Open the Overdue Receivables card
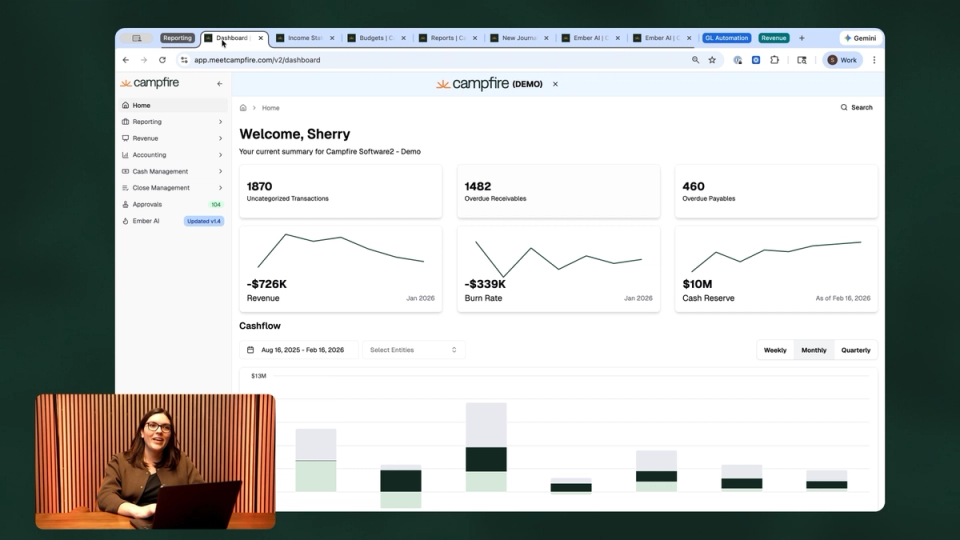960x540 pixels. pos(558,191)
